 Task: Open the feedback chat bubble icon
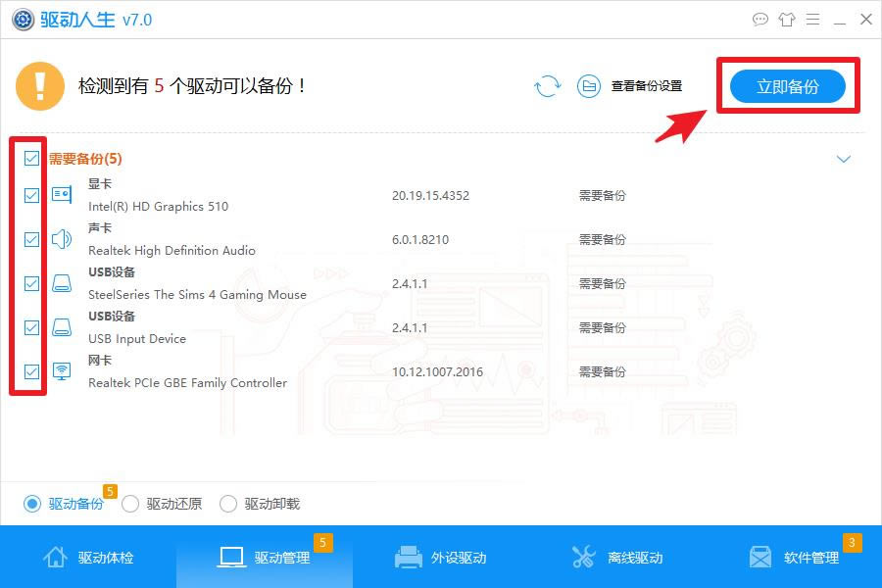[x=760, y=20]
